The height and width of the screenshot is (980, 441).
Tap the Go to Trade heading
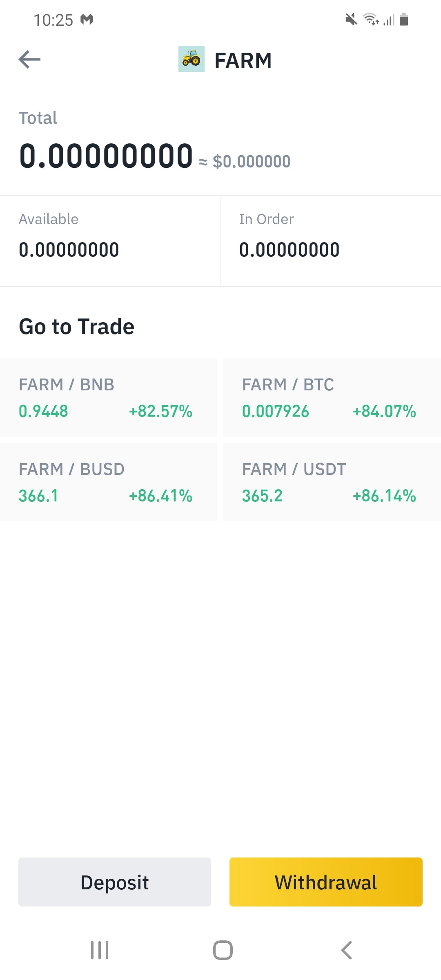pos(77,327)
